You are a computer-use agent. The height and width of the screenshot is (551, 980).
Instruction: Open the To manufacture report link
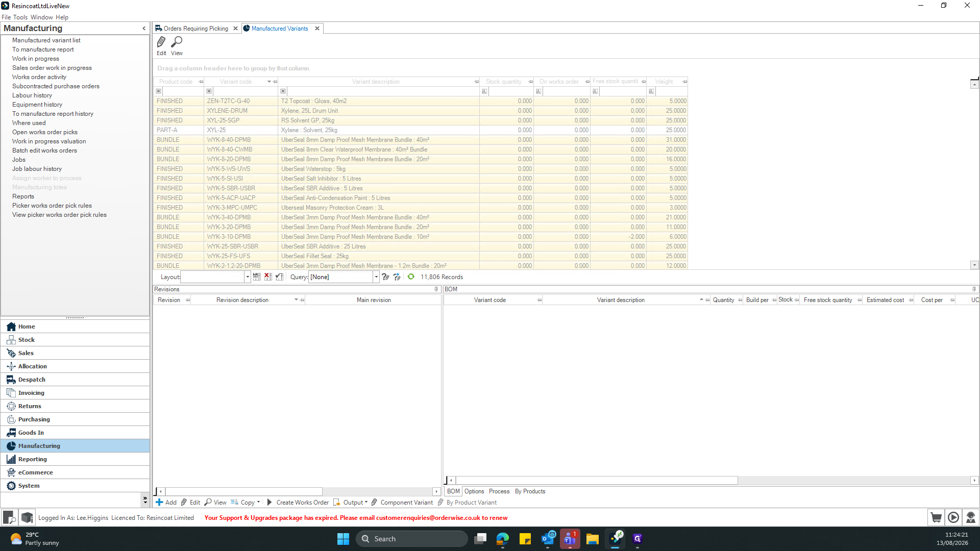43,49
